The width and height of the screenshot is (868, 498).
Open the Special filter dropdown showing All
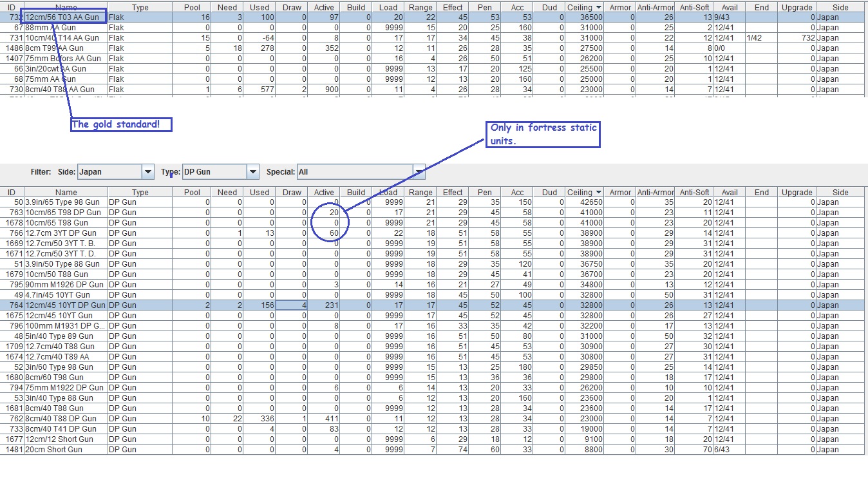click(361, 172)
